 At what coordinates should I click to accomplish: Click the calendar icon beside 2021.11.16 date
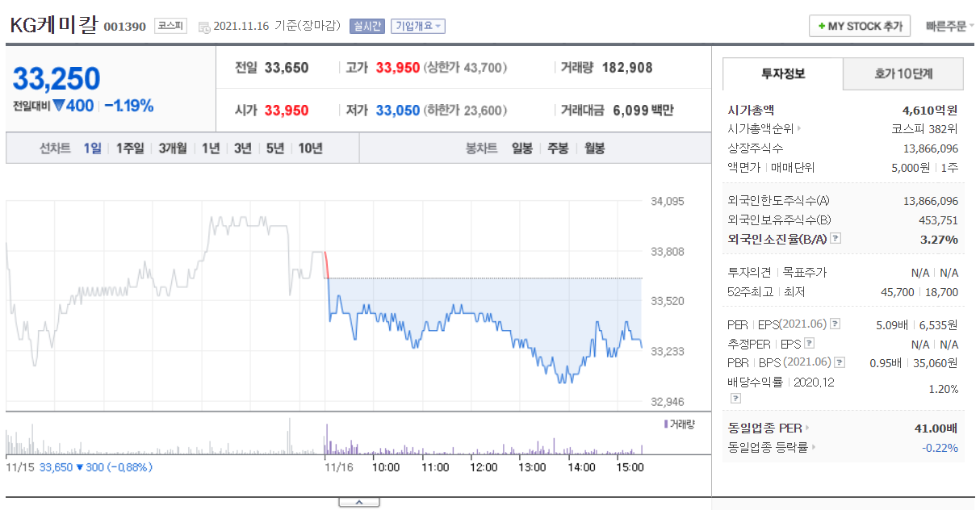click(x=204, y=27)
